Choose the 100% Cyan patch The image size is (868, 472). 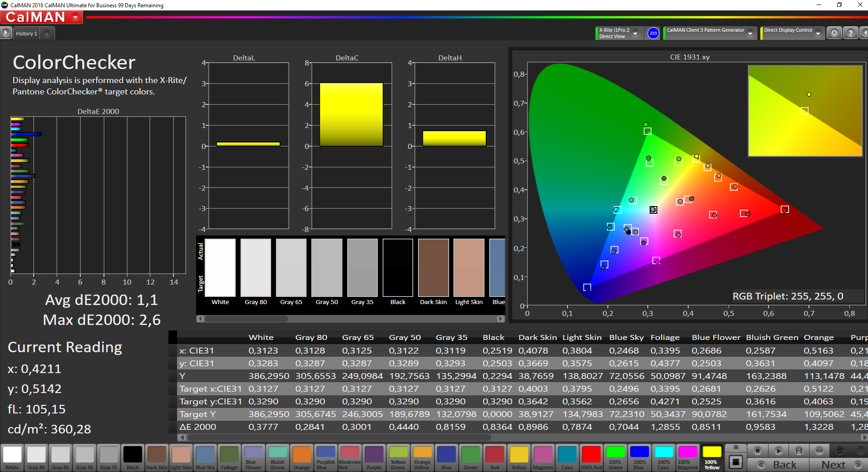point(664,458)
